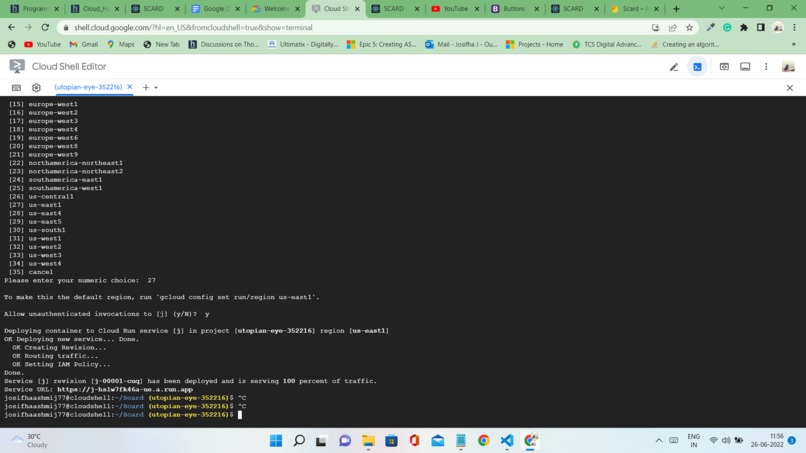The width and height of the screenshot is (806, 453).
Task: Switch to the Google Docs browser tab
Action: (215, 9)
